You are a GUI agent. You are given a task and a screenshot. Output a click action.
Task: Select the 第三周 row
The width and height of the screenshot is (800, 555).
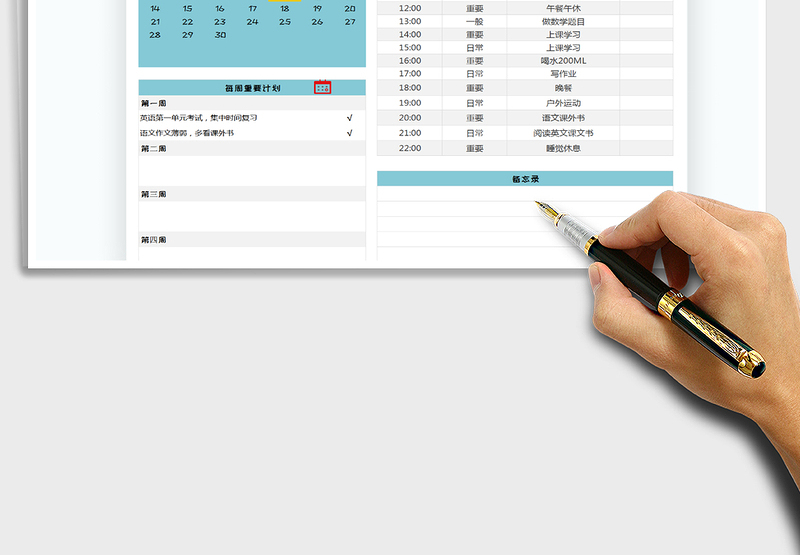[x=252, y=194]
